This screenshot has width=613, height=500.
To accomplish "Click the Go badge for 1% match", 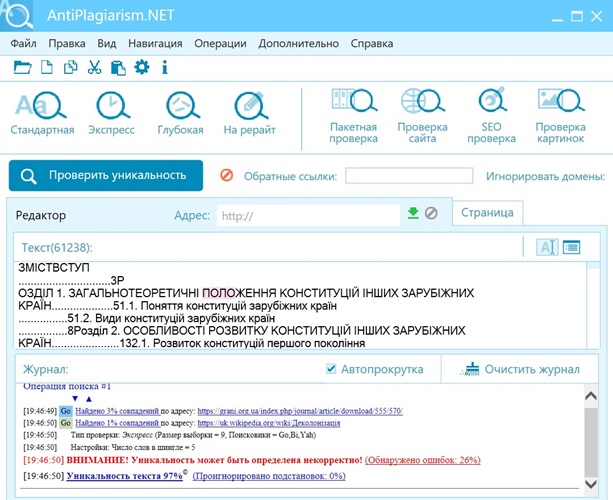I will (66, 423).
